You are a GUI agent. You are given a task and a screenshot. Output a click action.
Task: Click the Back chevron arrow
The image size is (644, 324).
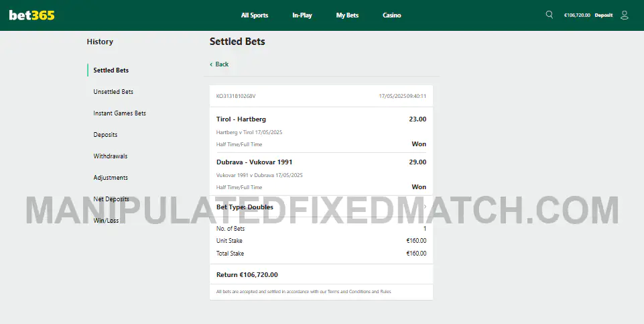click(x=211, y=64)
